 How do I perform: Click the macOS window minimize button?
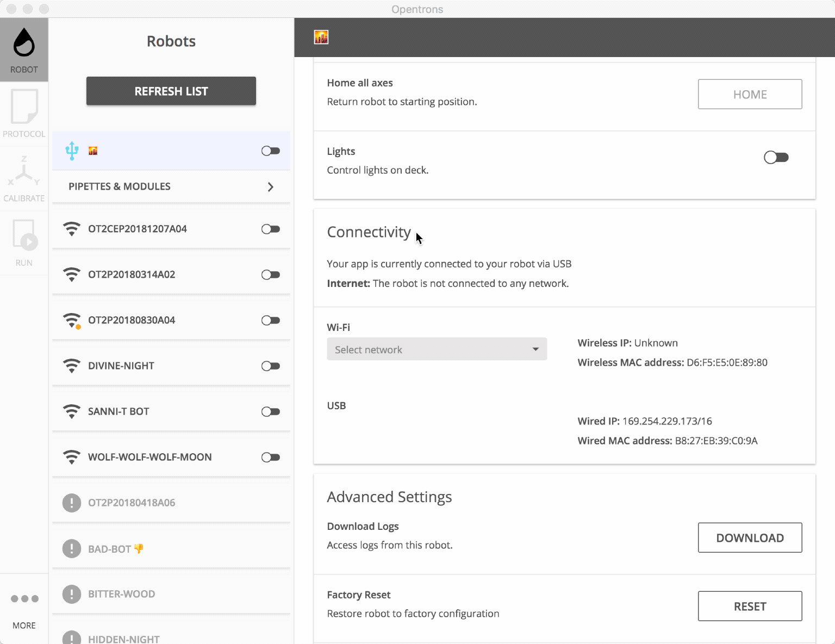coord(28,9)
